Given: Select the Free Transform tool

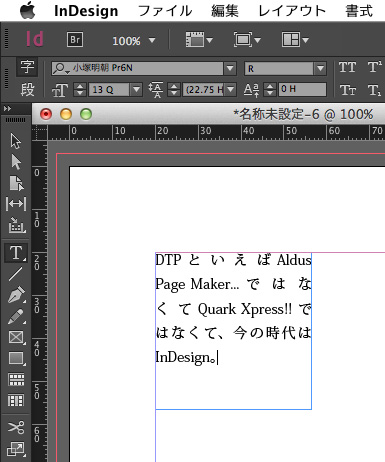Looking at the screenshot, I should tap(16, 449).
